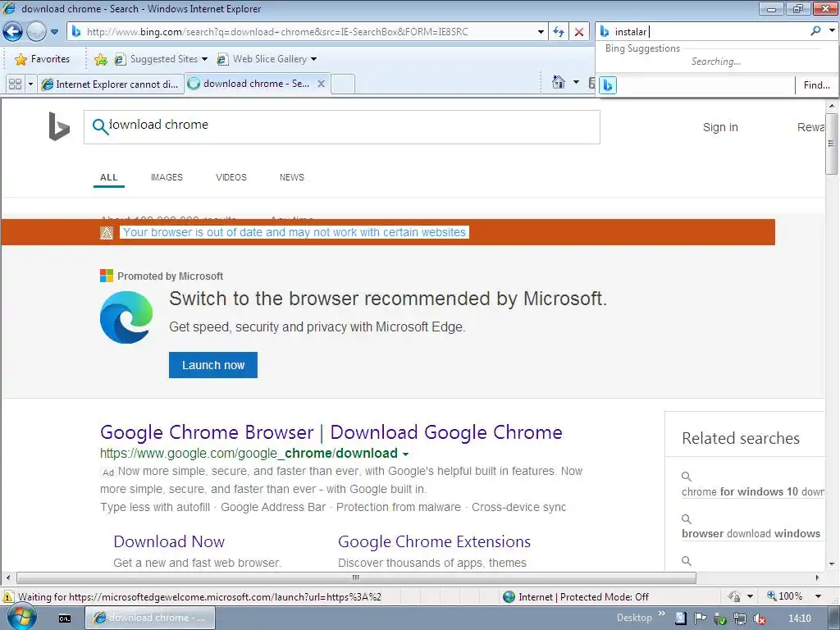
Task: Close the download chrome tab
Action: point(321,84)
